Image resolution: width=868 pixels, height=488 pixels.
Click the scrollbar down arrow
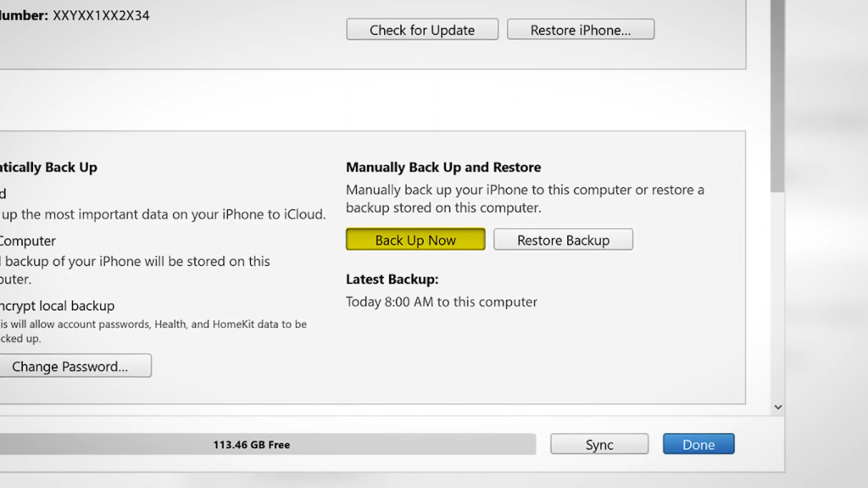pos(778,408)
